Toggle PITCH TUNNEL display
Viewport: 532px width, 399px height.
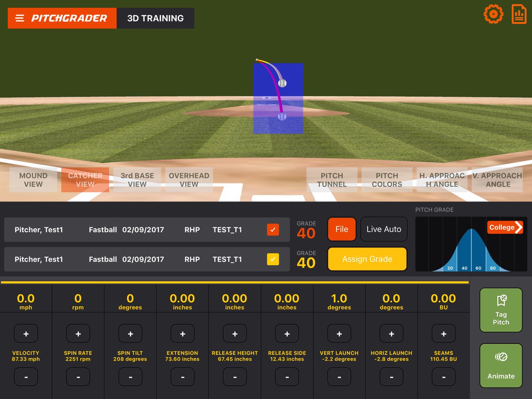point(332,180)
